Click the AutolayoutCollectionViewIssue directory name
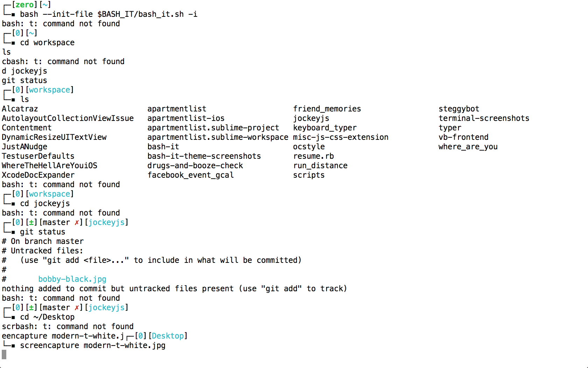Viewport: 588px width, 368px height. tap(68, 118)
